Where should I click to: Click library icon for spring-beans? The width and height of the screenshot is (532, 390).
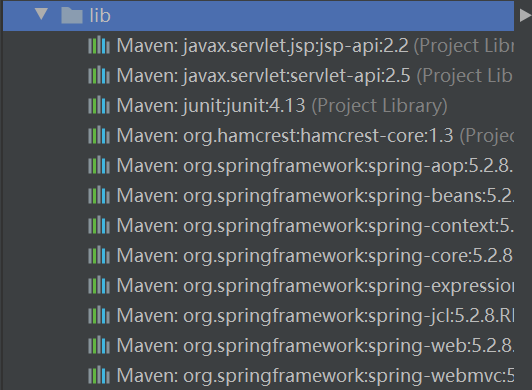click(x=99, y=195)
